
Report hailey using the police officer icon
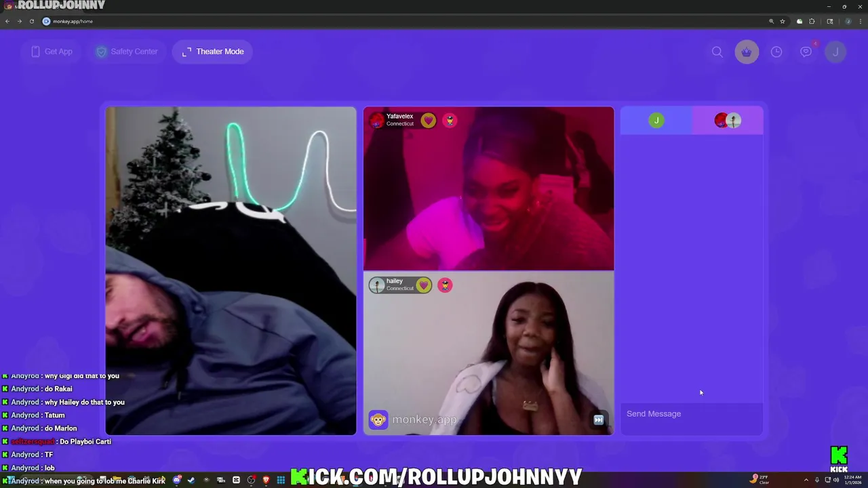445,285
